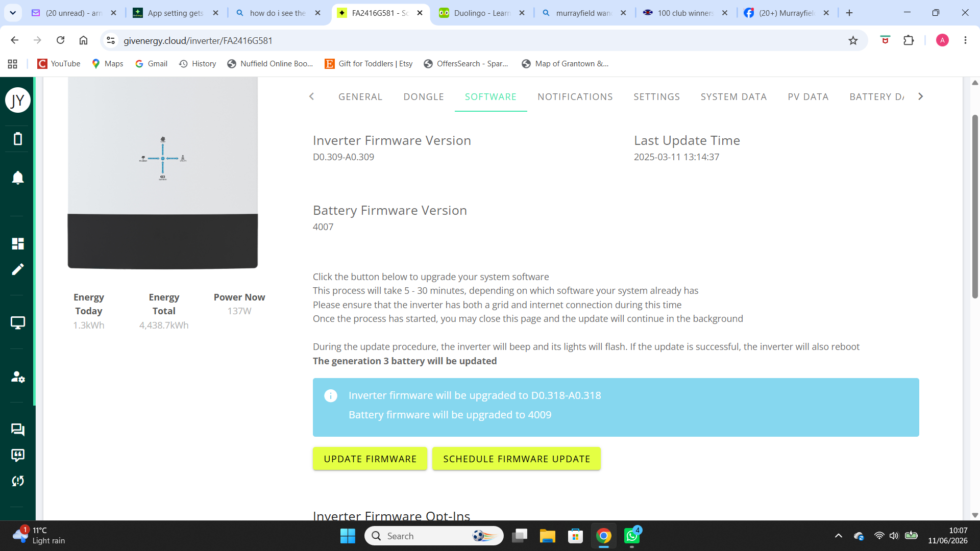980x551 pixels.
Task: Click the JY profile avatar
Action: pos(18,100)
